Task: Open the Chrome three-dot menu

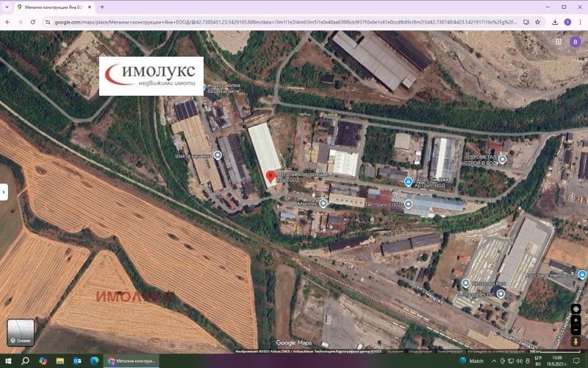Action: 580,22
